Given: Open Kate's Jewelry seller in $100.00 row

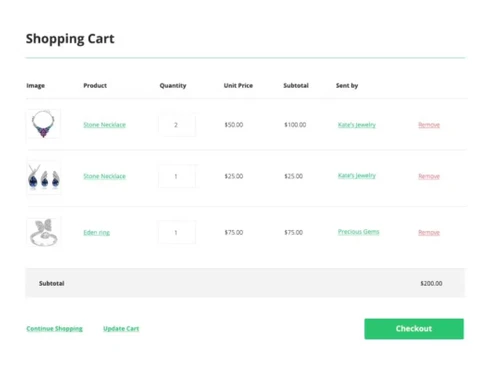Looking at the screenshot, I should [x=357, y=125].
